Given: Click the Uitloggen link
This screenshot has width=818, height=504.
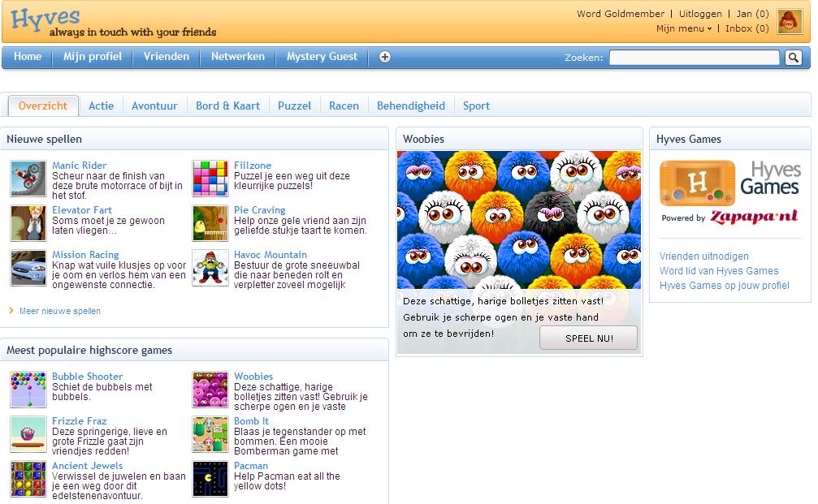Looking at the screenshot, I should [700, 14].
